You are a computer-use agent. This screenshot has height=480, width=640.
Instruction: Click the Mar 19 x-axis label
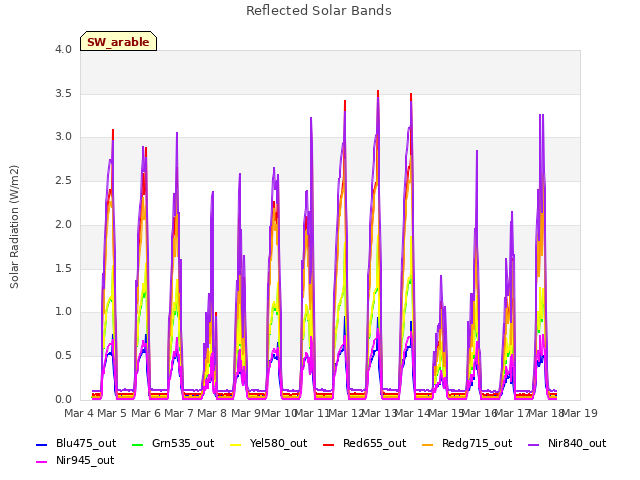click(x=580, y=413)
